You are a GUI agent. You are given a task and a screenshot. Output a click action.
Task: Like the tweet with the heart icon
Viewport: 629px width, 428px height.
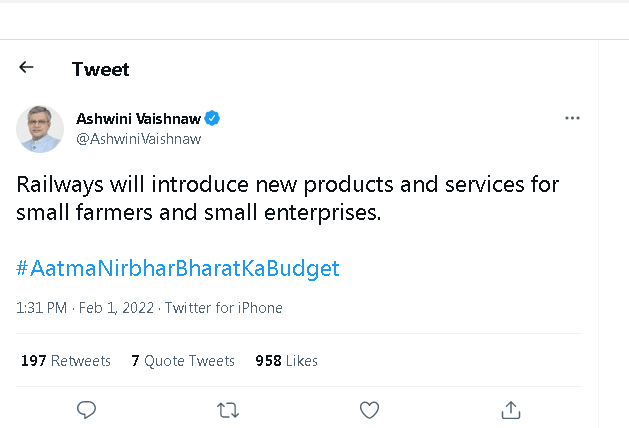click(369, 409)
